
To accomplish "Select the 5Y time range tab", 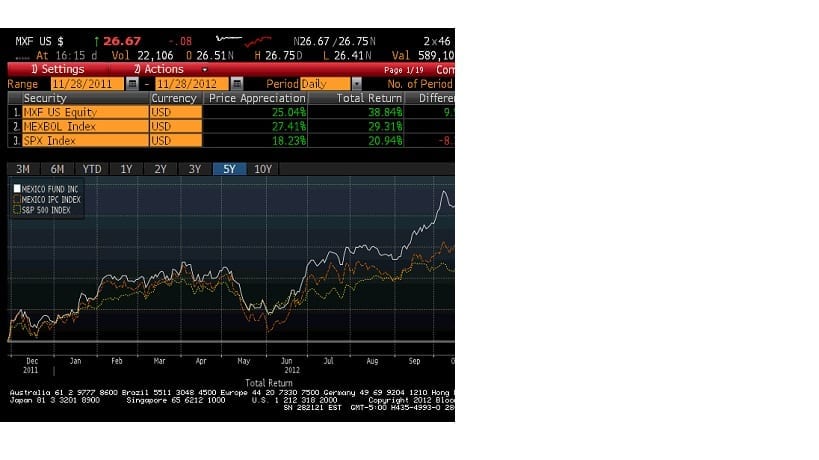I will pos(227,169).
